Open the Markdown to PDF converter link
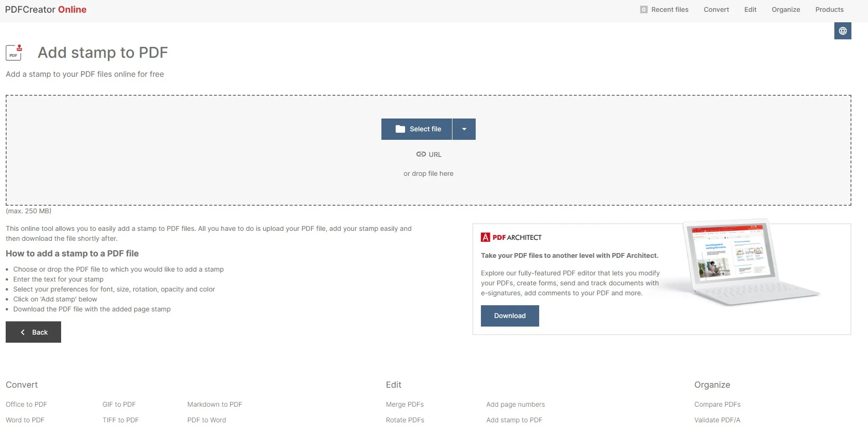The image size is (868, 428). coord(215,404)
